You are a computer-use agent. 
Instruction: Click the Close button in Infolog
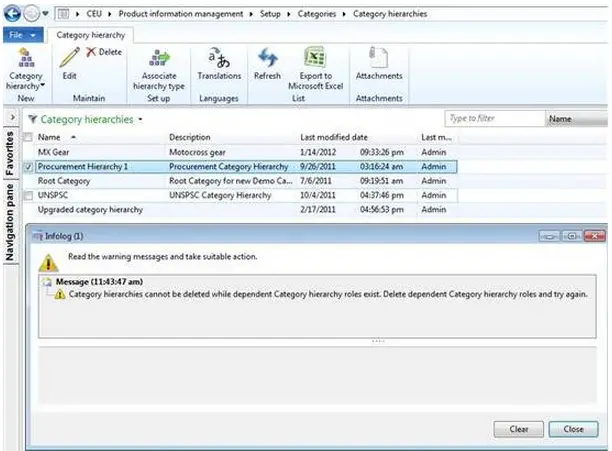click(573, 429)
